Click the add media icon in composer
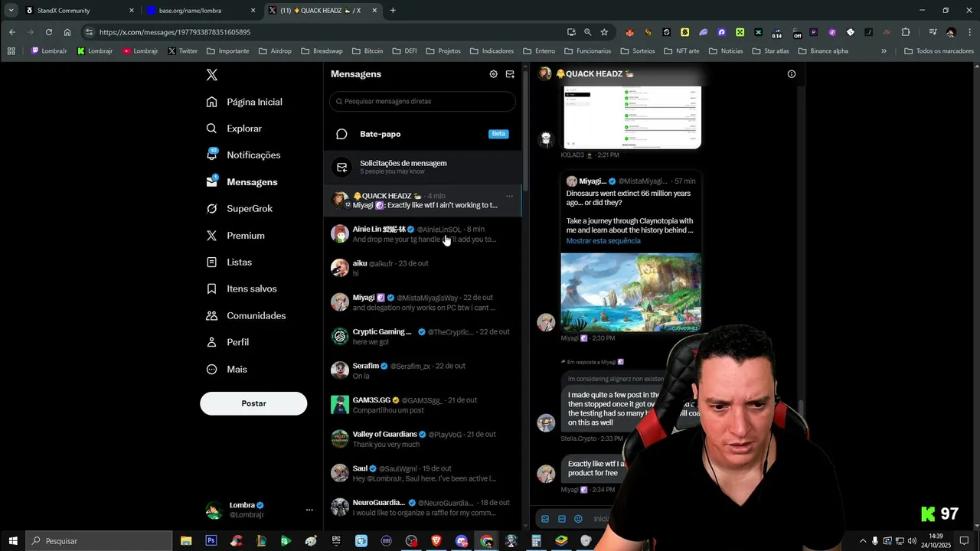This screenshot has width=980, height=551. [x=545, y=519]
